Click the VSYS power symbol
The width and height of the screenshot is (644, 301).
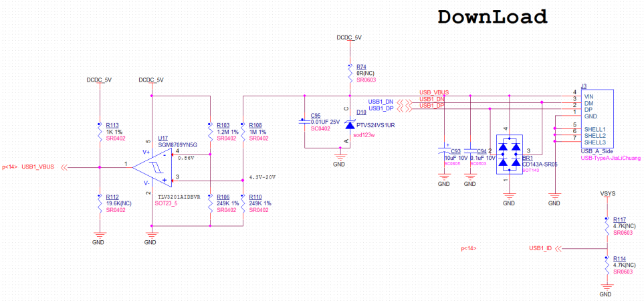tap(607, 194)
